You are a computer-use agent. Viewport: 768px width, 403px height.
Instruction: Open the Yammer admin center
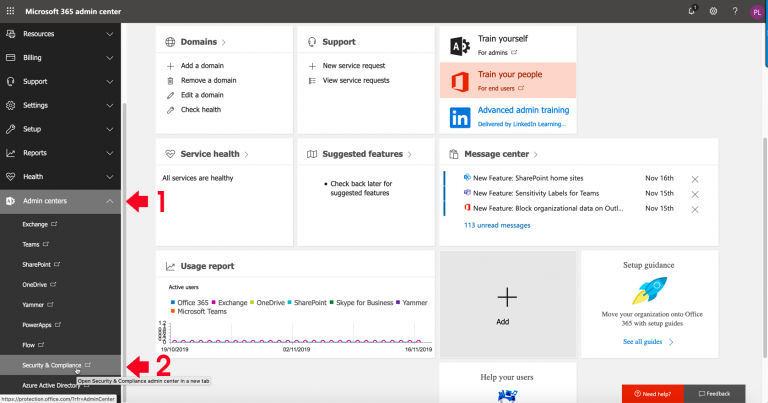[x=38, y=305]
